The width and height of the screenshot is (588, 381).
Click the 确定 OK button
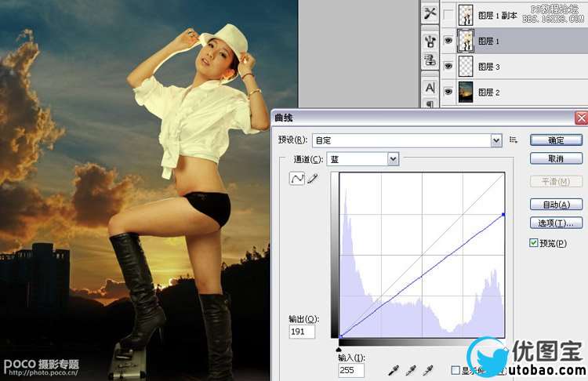(x=556, y=140)
